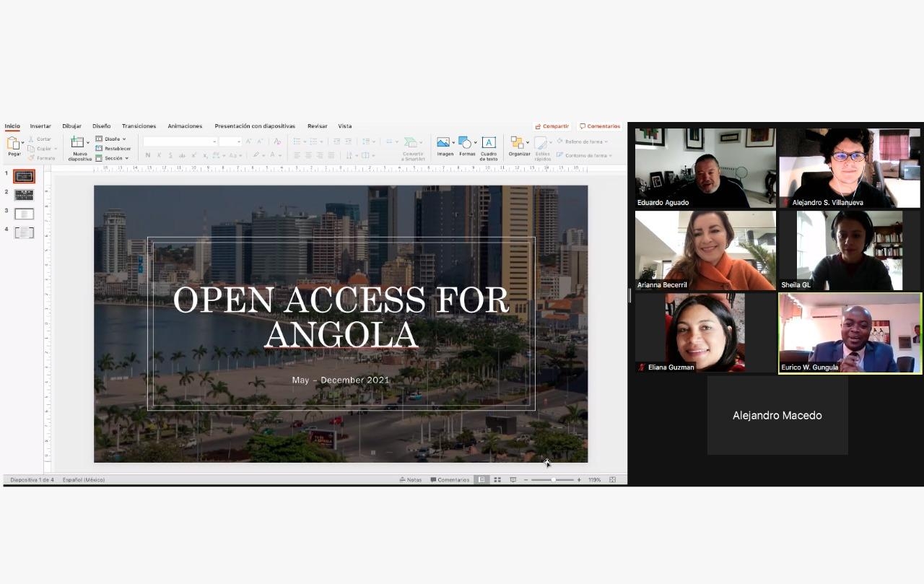This screenshot has height=584, width=924.
Task: Click the Organizar arrange icon
Action: tap(517, 143)
